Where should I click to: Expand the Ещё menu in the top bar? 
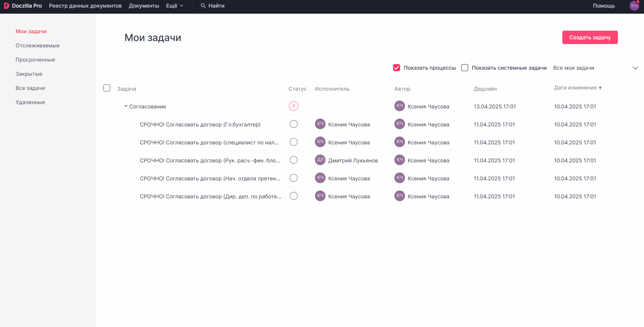point(175,6)
